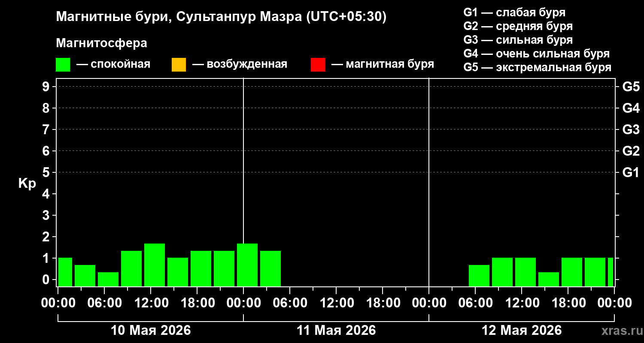This screenshot has height=343, width=644.
Task: Click the '10 Мая 2026' date label
Action: click(x=151, y=330)
